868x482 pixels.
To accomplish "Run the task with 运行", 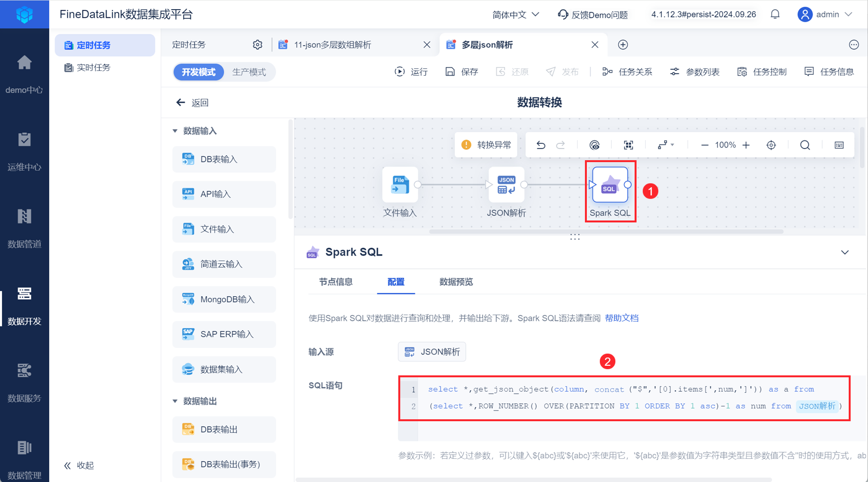I will 411,72.
